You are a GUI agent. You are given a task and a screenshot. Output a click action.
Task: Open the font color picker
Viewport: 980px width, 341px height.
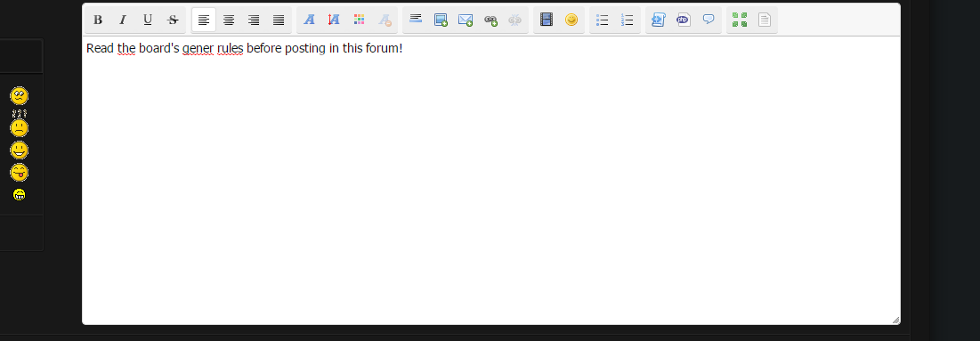[x=360, y=20]
